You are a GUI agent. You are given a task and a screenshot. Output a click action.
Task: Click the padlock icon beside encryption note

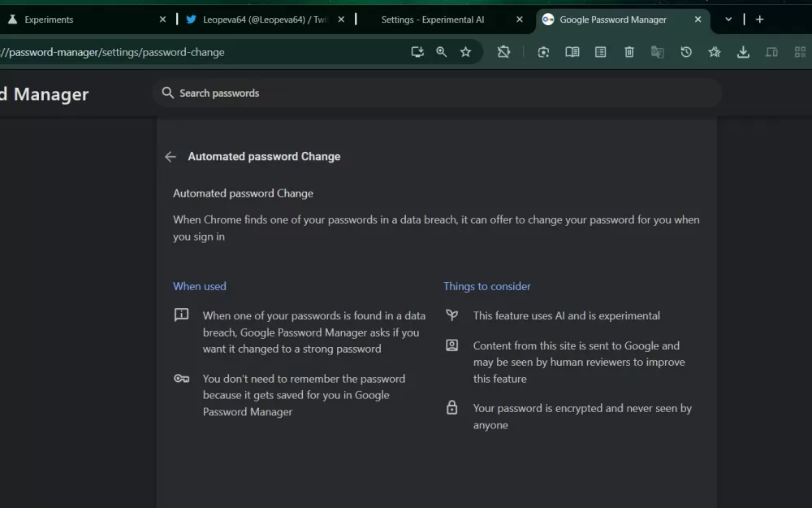452,407
